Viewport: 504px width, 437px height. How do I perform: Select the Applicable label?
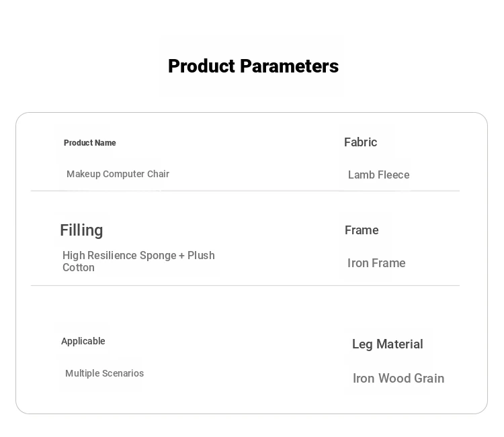(x=83, y=341)
